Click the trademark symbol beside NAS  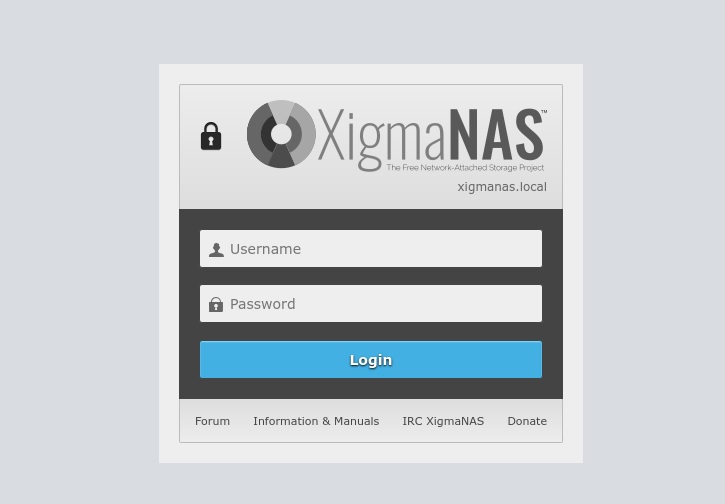(544, 111)
